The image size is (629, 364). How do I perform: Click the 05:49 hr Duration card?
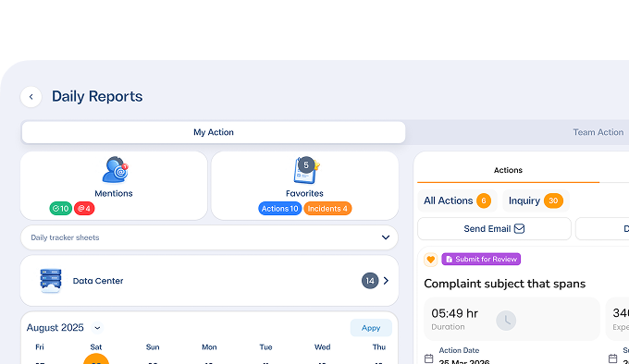(x=512, y=319)
